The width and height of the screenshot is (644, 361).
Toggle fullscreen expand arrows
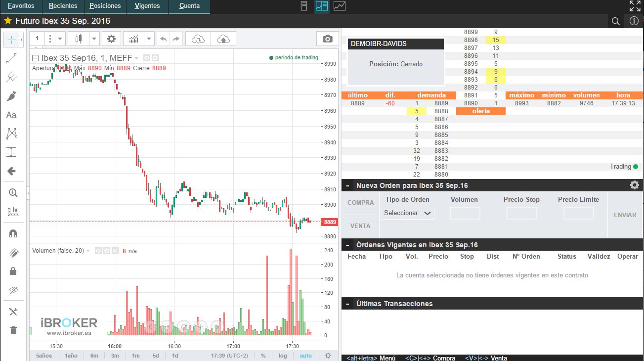pos(635,6)
